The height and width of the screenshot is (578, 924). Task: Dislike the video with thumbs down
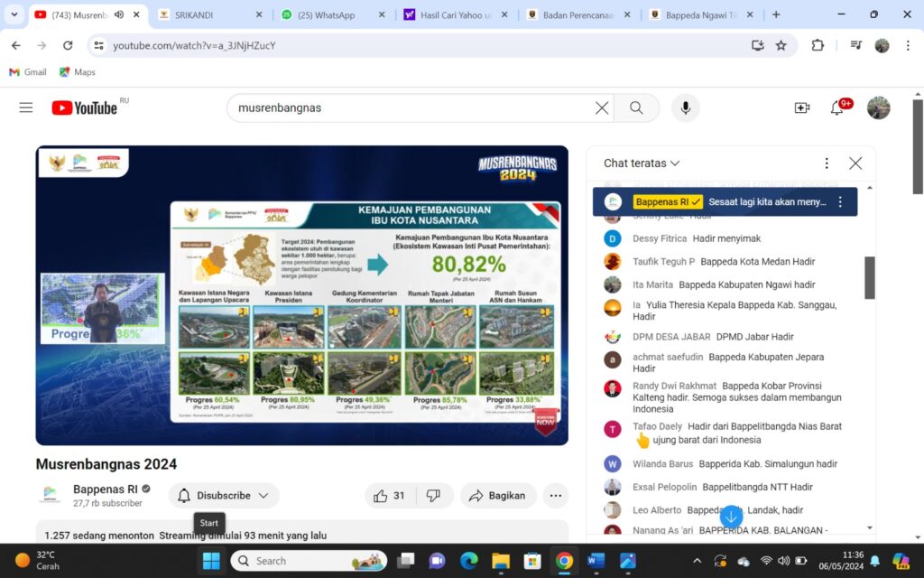(433, 496)
